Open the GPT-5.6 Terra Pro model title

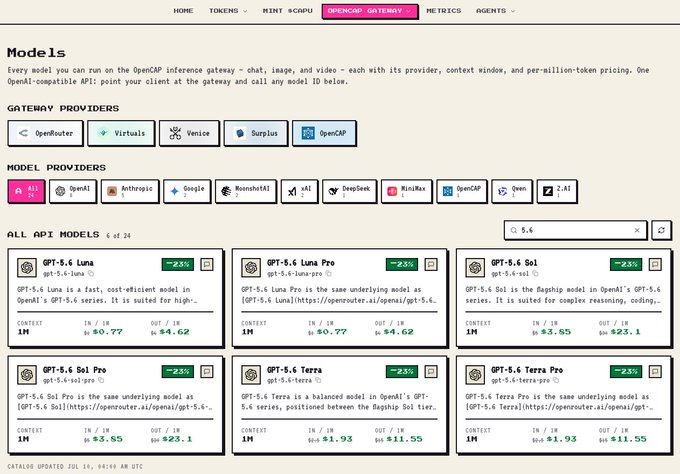[527, 370]
